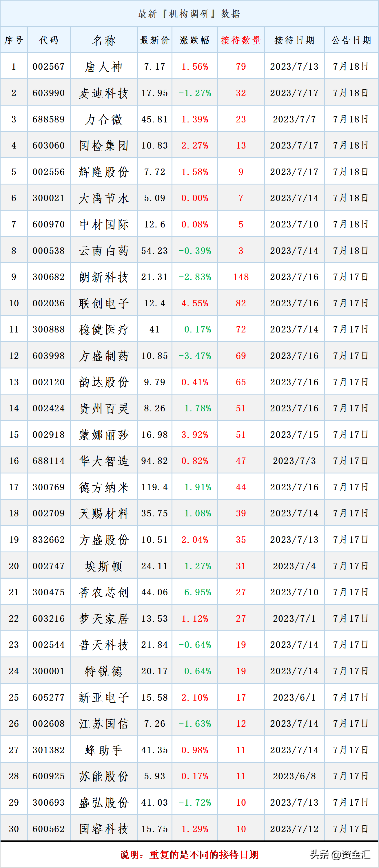This screenshot has height=868, width=379.
Task: Click 华大智造 price 94.82
Action: point(154,461)
